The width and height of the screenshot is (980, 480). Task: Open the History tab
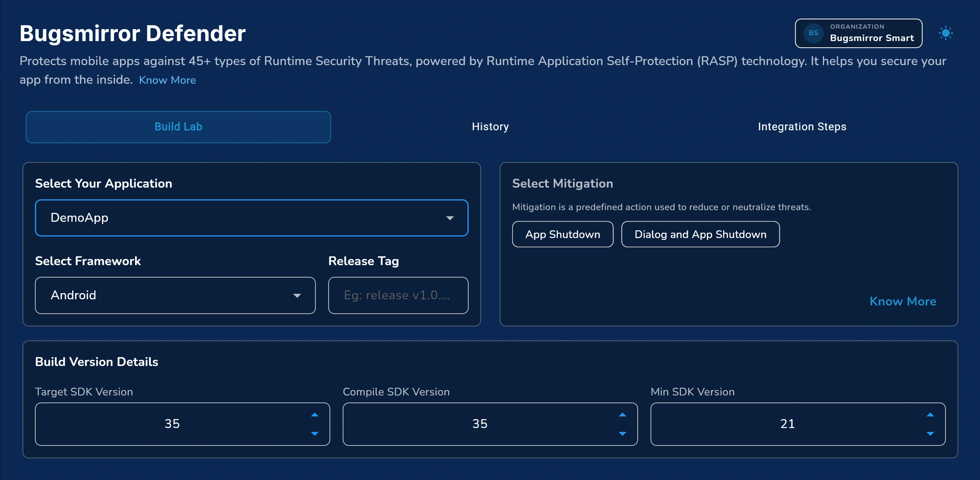(x=490, y=127)
